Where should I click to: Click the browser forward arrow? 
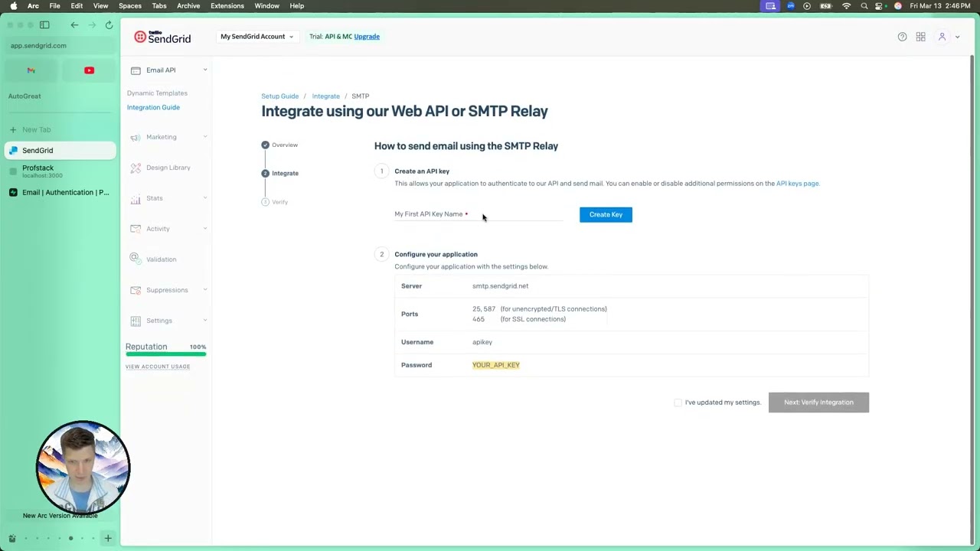92,25
